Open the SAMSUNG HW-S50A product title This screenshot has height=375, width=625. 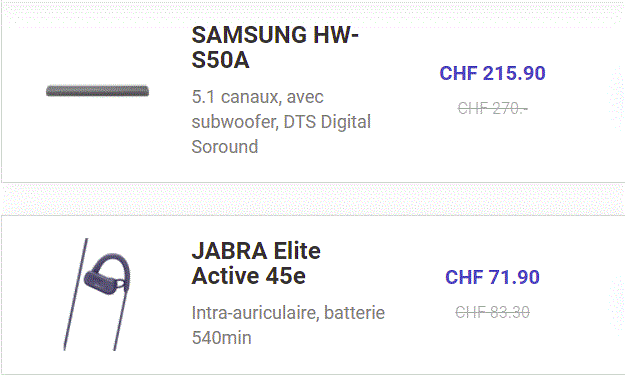point(275,47)
